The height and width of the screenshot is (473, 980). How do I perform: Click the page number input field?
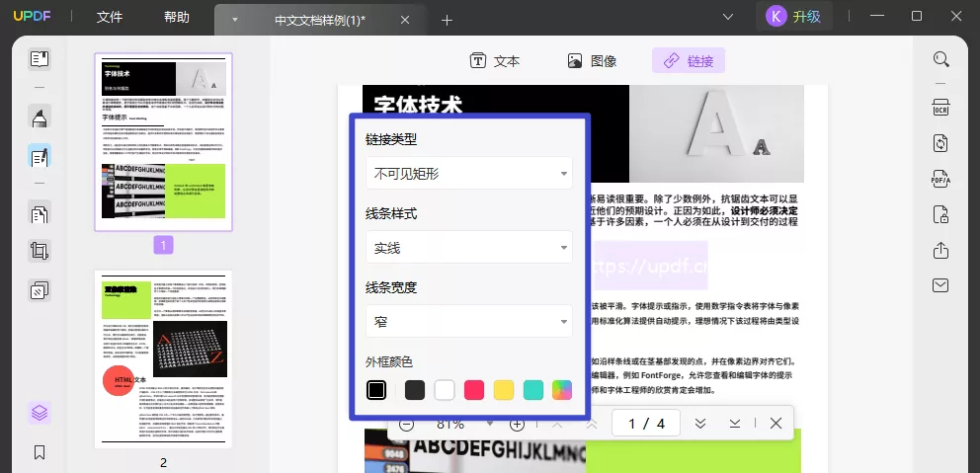[646, 424]
